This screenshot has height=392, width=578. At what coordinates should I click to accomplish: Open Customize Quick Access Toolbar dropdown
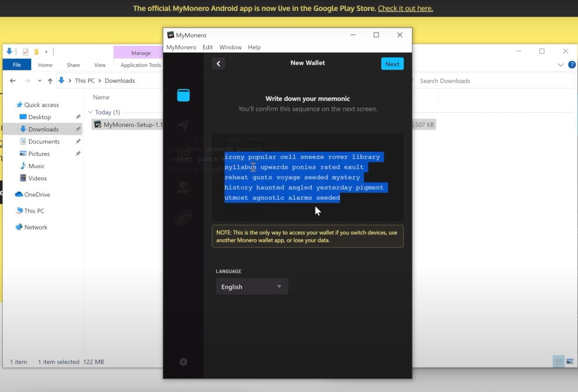46,52
